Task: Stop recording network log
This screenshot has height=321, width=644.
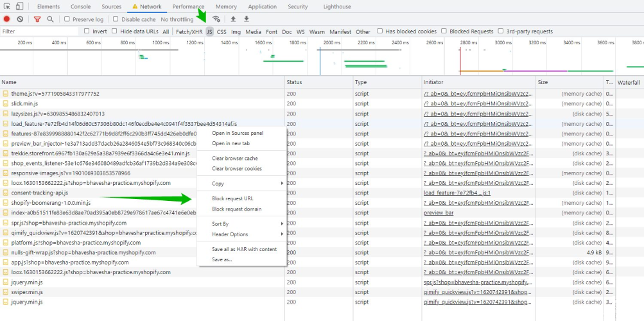Action: [x=7, y=19]
